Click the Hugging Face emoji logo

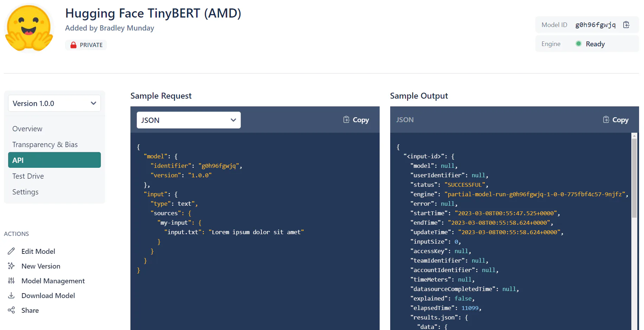click(x=29, y=28)
